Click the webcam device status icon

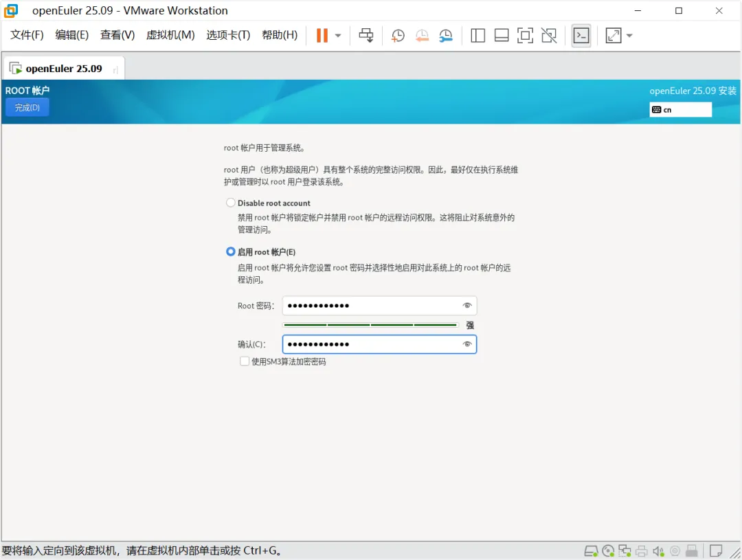coord(675,551)
